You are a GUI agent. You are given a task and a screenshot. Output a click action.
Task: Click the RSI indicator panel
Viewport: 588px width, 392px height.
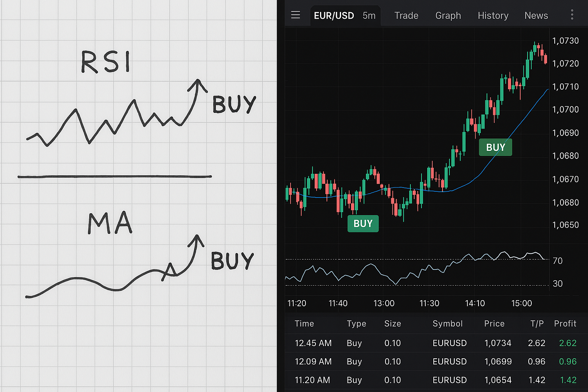click(x=417, y=272)
